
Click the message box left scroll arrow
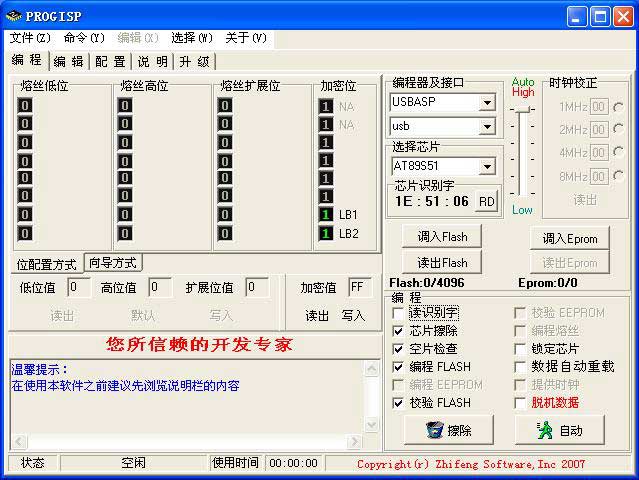17,441
